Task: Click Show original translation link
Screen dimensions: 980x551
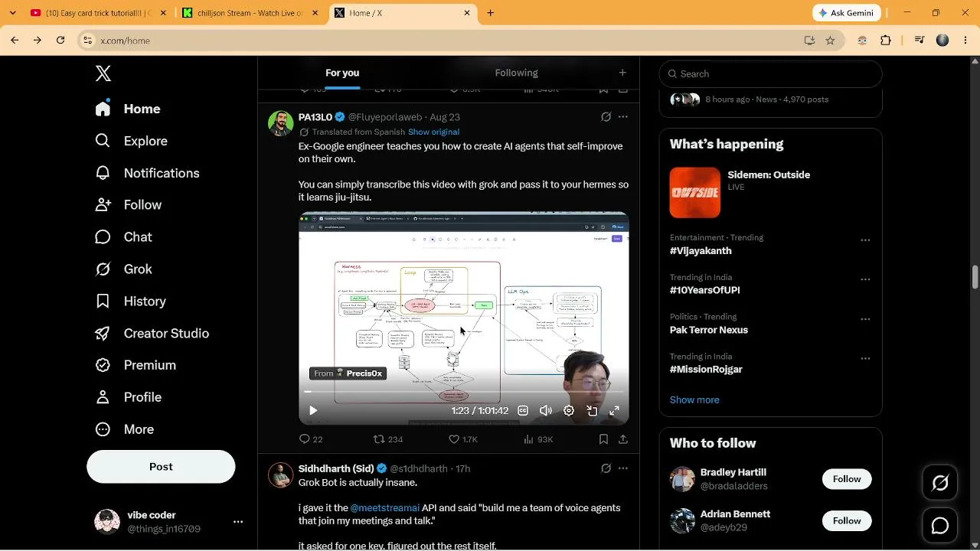Action: (433, 132)
